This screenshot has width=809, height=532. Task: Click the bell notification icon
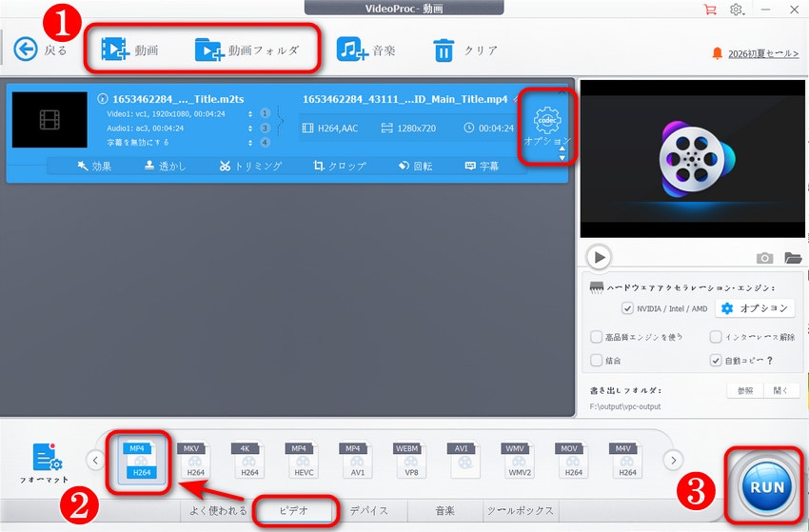(717, 53)
